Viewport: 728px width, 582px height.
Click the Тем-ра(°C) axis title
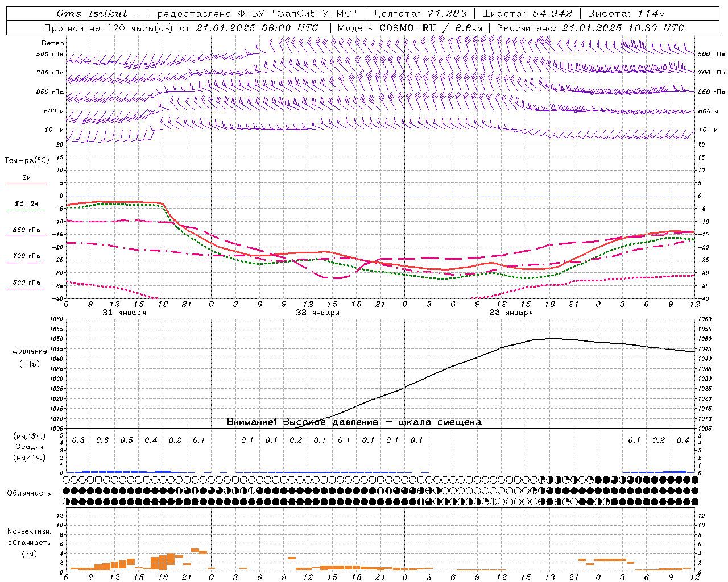27,160
